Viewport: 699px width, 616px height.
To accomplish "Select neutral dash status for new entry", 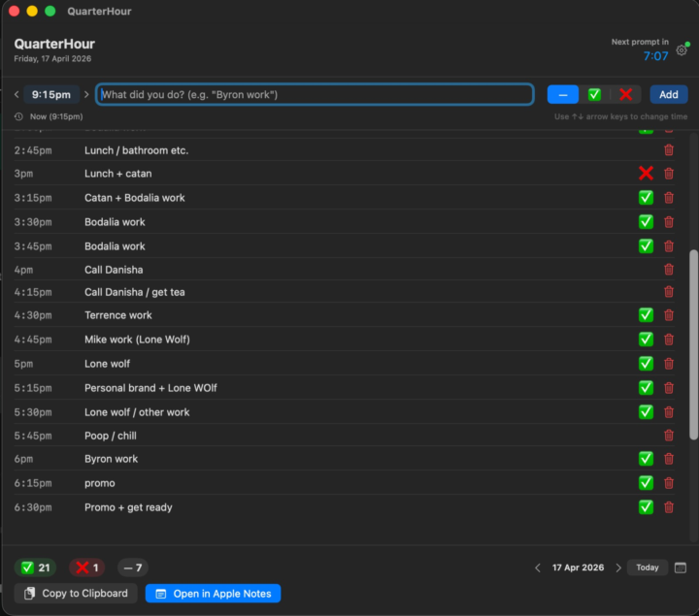I will coord(563,94).
